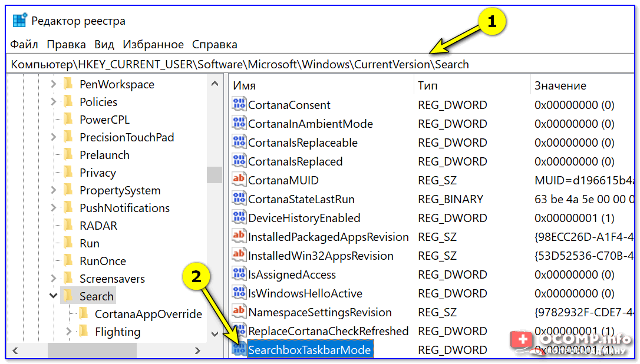Open the Избранное menu
Viewport: 640px width, 364px height.
pyautogui.click(x=153, y=44)
